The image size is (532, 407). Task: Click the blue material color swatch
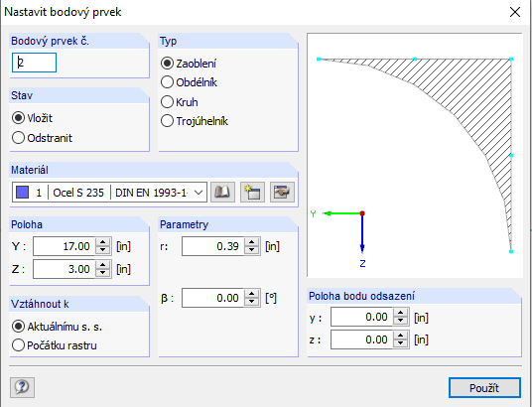click(23, 193)
